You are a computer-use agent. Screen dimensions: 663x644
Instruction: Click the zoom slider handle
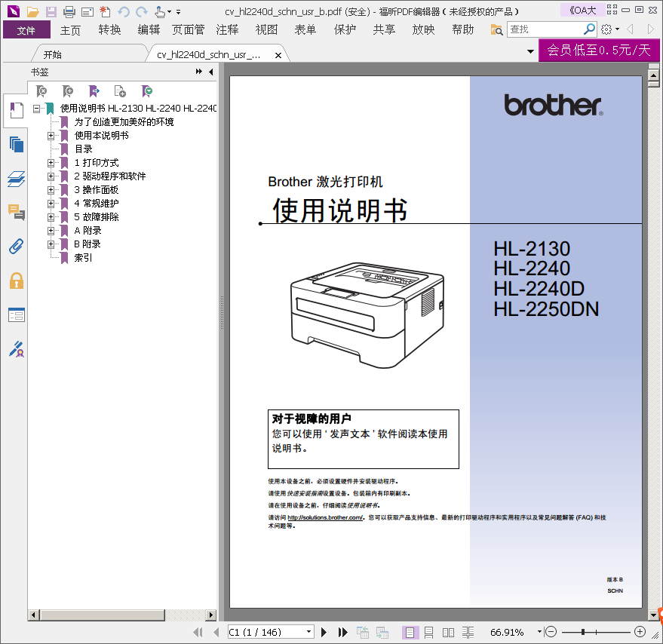582,632
